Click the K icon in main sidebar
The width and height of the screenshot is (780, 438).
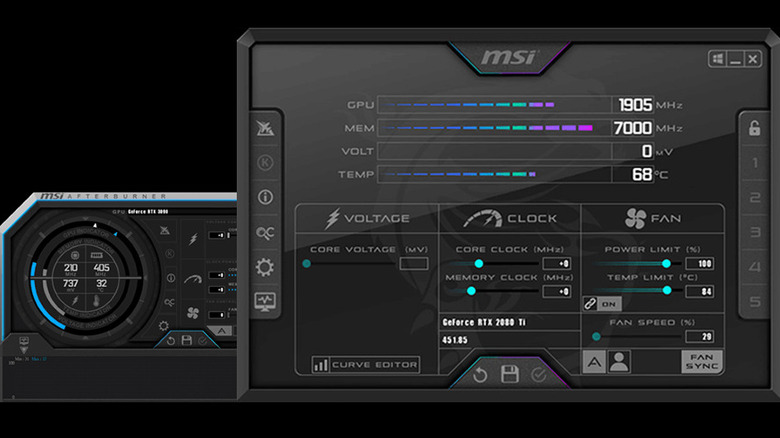pyautogui.click(x=265, y=163)
